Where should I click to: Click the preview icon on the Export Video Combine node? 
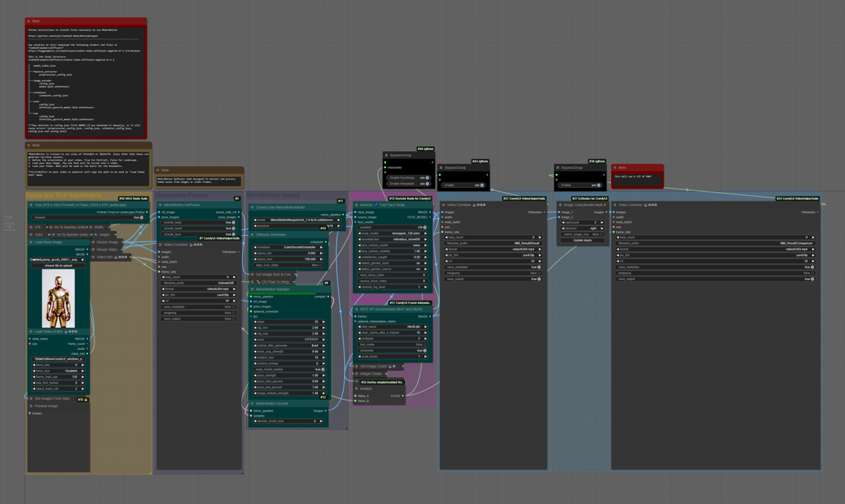pyautogui.click(x=646, y=205)
